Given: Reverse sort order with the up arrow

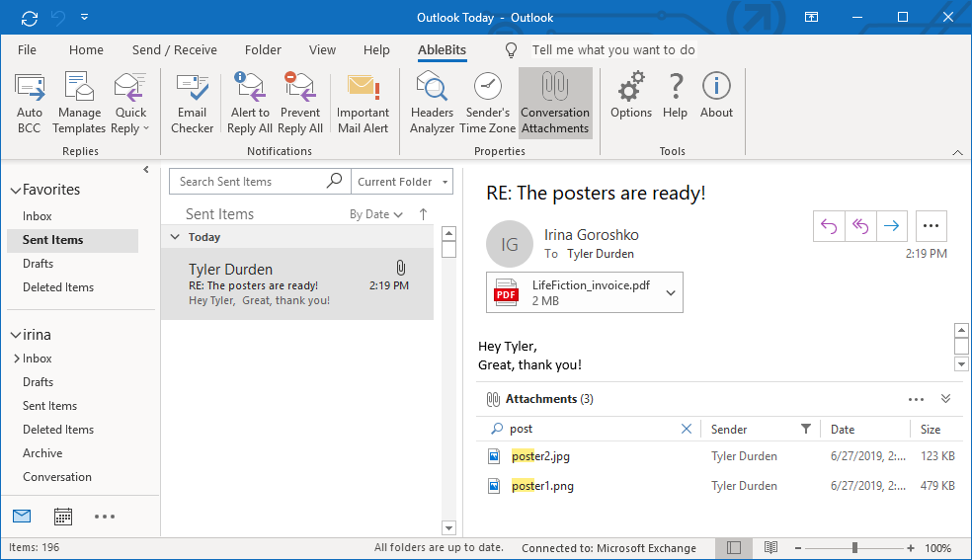Looking at the screenshot, I should tap(423, 214).
